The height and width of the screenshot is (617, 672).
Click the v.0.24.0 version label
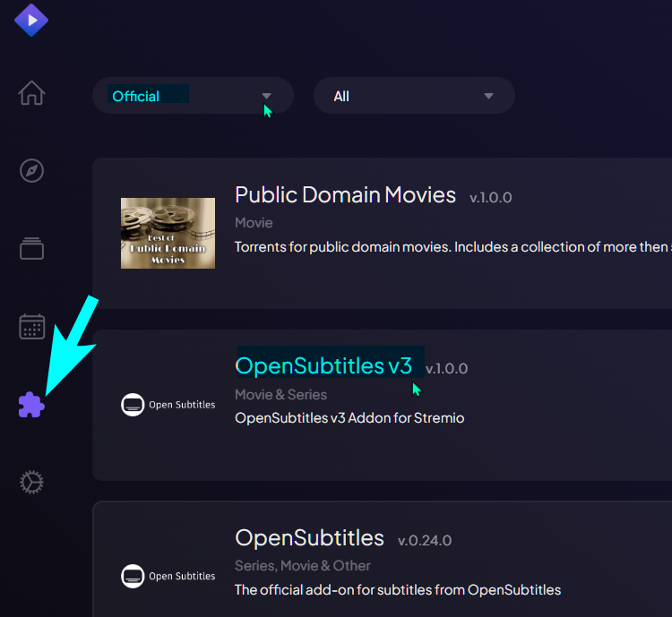coord(425,540)
